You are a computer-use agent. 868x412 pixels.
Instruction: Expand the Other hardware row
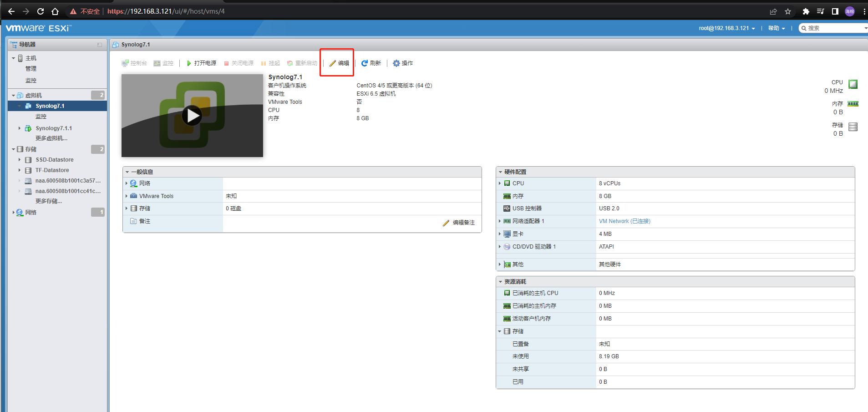[500, 264]
